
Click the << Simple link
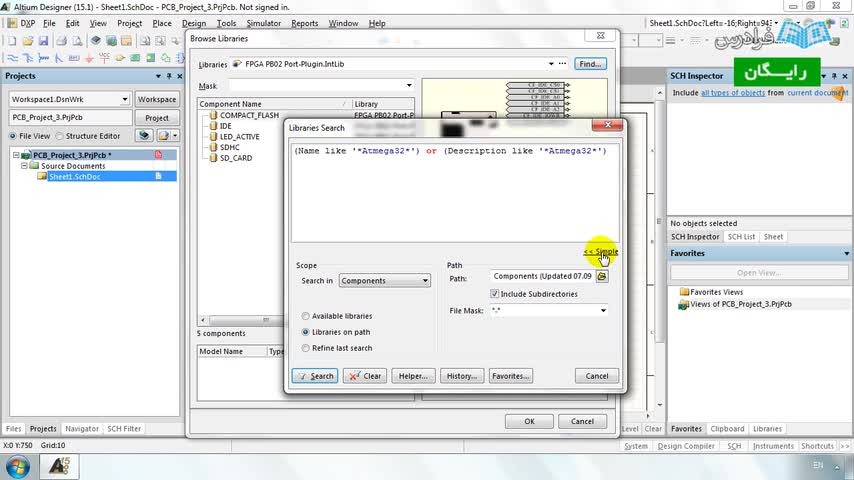pyautogui.click(x=601, y=252)
